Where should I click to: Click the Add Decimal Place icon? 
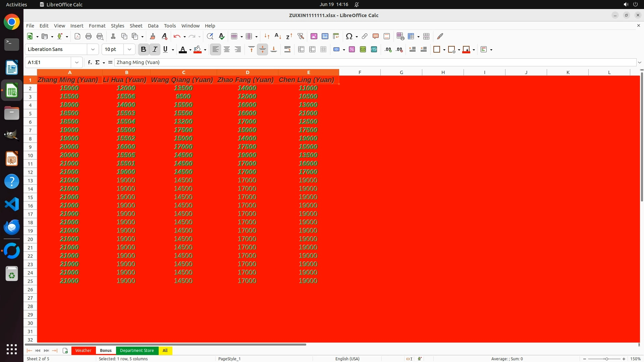(388, 50)
